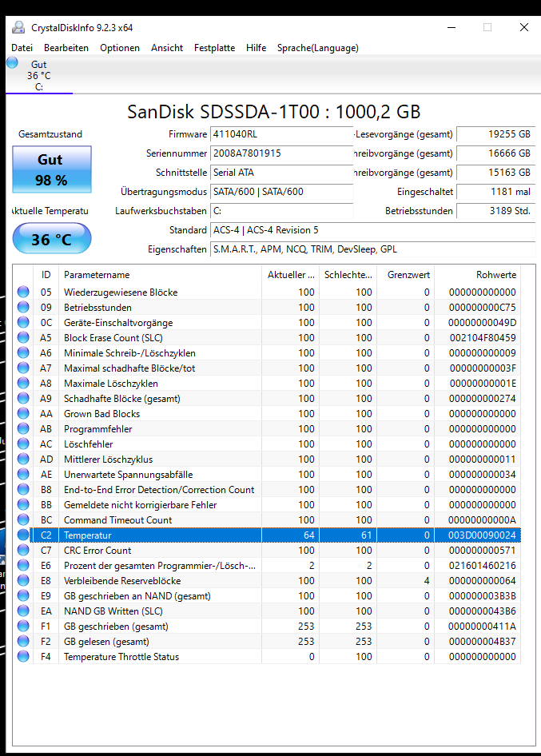Click the status orb of the AE Unerwartete Spannungsabfälle row

23,474
